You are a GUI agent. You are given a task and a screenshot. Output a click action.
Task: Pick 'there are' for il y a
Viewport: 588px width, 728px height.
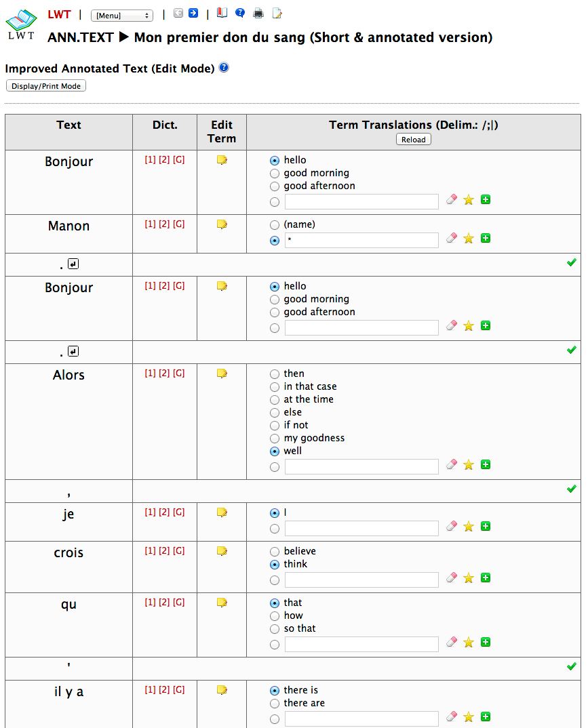pyautogui.click(x=275, y=704)
